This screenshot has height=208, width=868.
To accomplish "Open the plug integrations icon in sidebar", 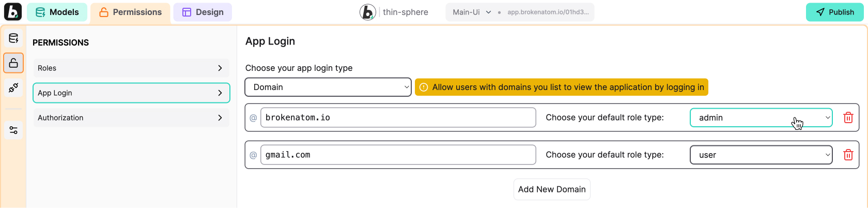I will coord(13,88).
